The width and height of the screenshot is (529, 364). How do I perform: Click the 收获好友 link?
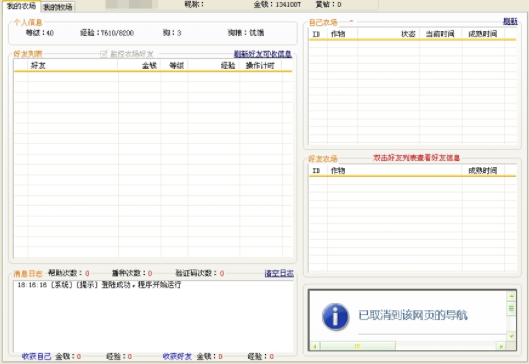pyautogui.click(x=177, y=356)
